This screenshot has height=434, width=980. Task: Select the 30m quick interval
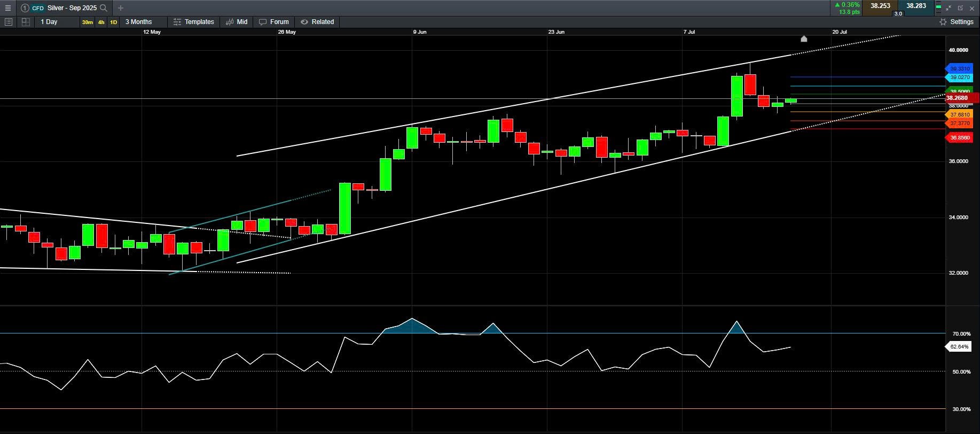coord(87,22)
